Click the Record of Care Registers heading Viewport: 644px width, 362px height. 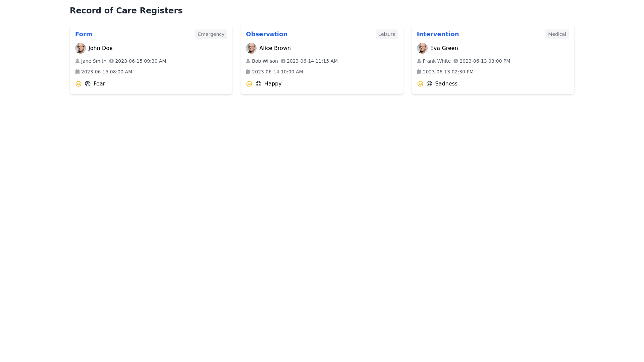point(126,11)
